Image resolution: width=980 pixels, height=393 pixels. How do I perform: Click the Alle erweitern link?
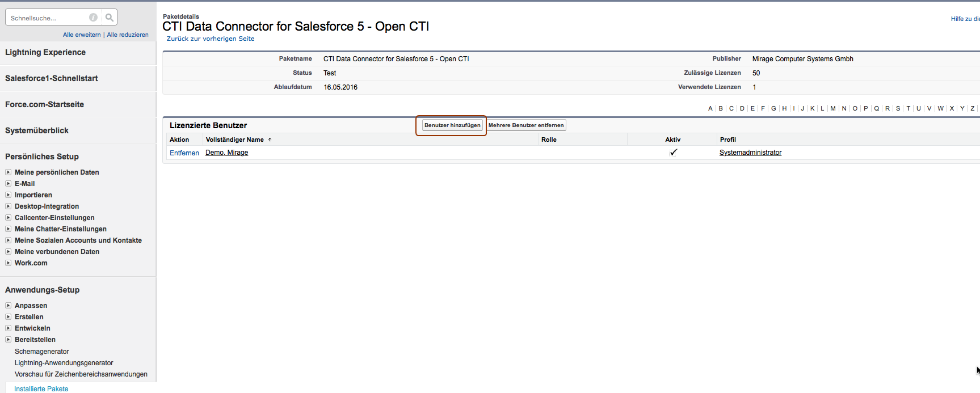point(82,35)
